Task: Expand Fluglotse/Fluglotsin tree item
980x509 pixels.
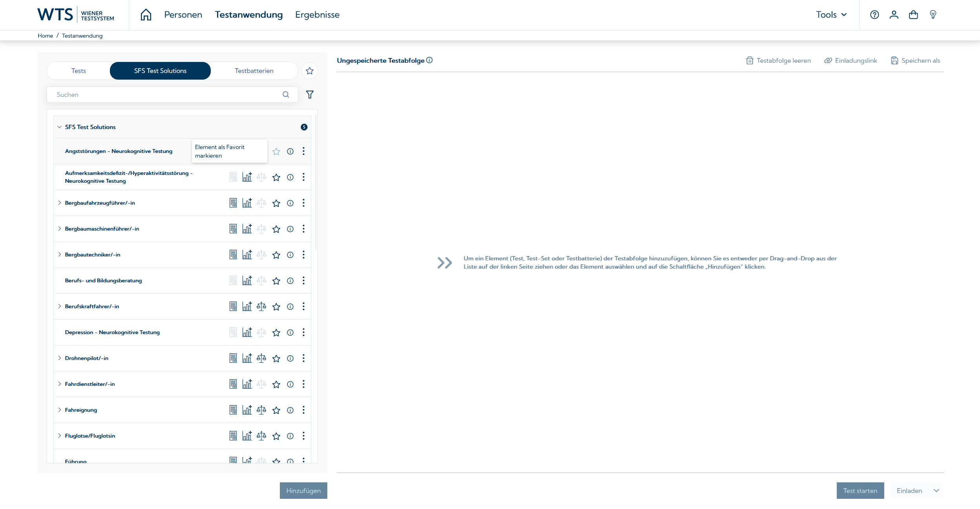Action: click(60, 436)
